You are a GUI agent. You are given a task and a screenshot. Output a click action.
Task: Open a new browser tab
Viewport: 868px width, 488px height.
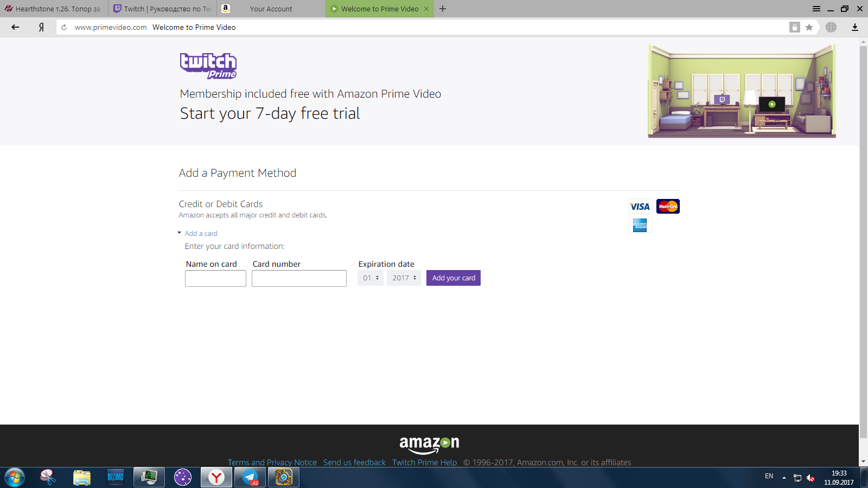click(x=443, y=9)
